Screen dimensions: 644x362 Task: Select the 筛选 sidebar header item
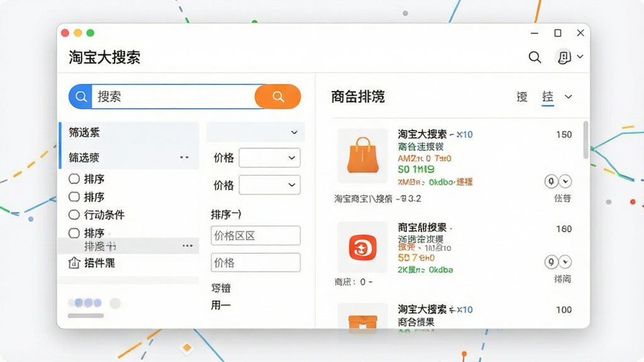[x=129, y=133]
